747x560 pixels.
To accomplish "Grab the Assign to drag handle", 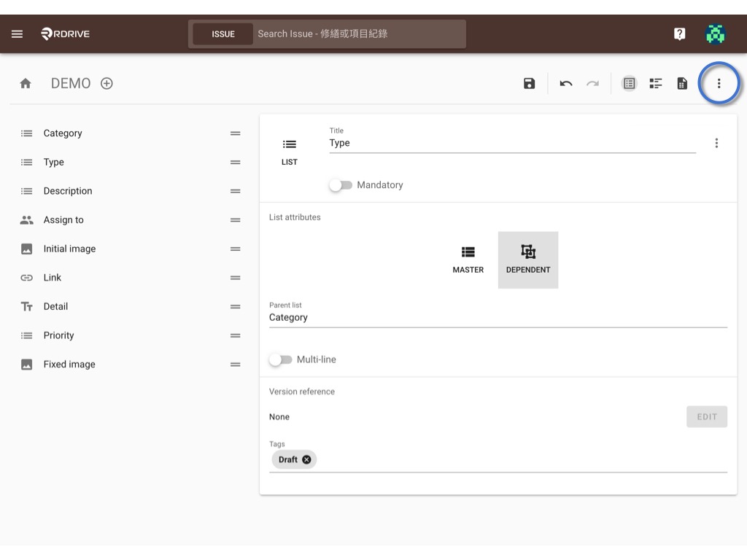I will [x=236, y=220].
